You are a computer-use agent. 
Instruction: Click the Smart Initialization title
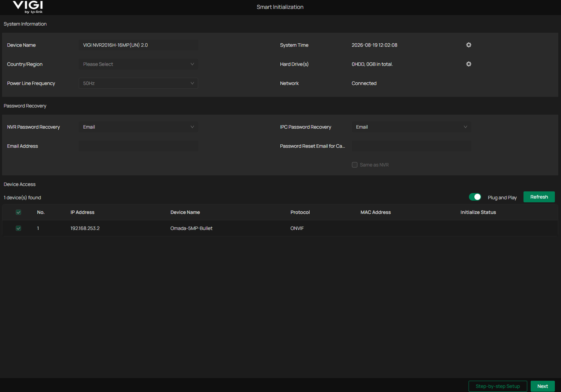[x=280, y=7]
